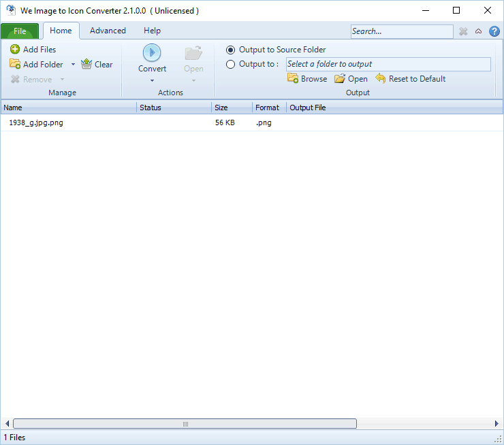The height and width of the screenshot is (445, 504).
Task: Click the '56 KB' size cell
Action: click(225, 122)
